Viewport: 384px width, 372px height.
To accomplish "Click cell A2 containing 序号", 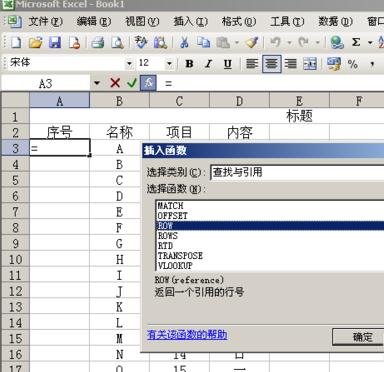I will (x=60, y=132).
